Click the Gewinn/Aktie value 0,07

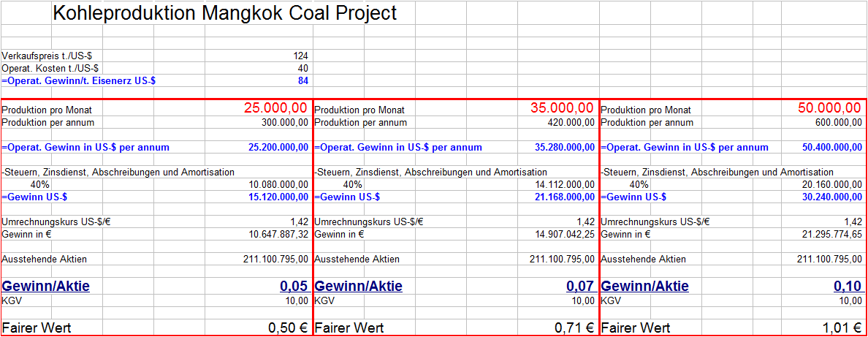pyautogui.click(x=580, y=286)
